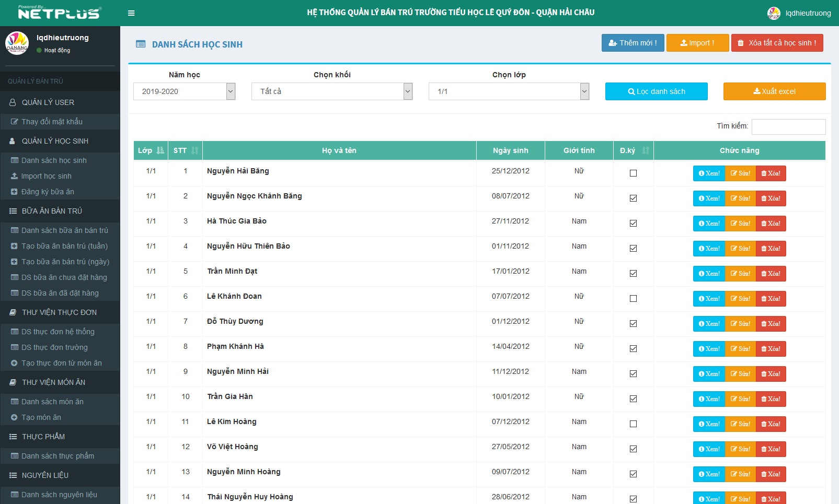Uncheck registration box for Nguyễn Ngọc Khánh Băng
Image resolution: width=839 pixels, height=504 pixels.
click(633, 198)
